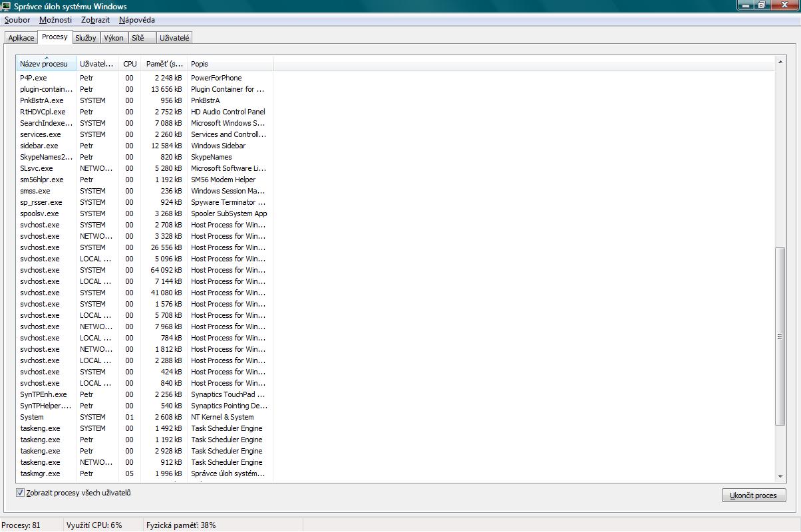Select the SynTPHelper process row
Screen dimensions: 801x532
(x=144, y=406)
